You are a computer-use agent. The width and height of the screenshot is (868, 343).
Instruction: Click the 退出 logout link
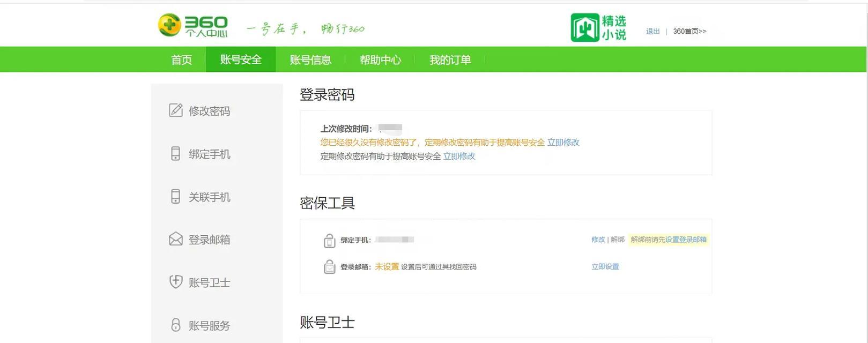point(652,31)
